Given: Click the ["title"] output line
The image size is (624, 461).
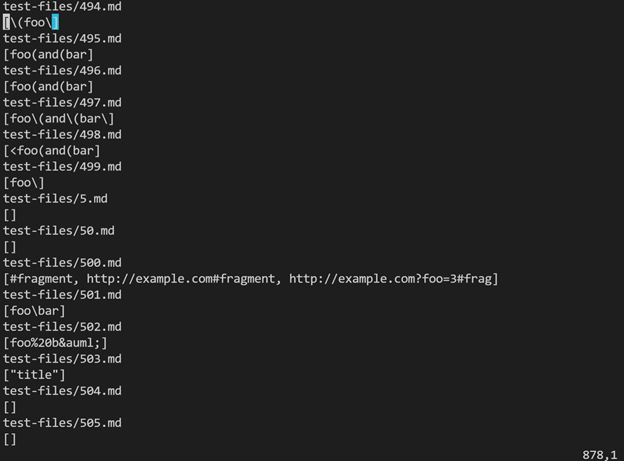Looking at the screenshot, I should pyautogui.click(x=34, y=375).
